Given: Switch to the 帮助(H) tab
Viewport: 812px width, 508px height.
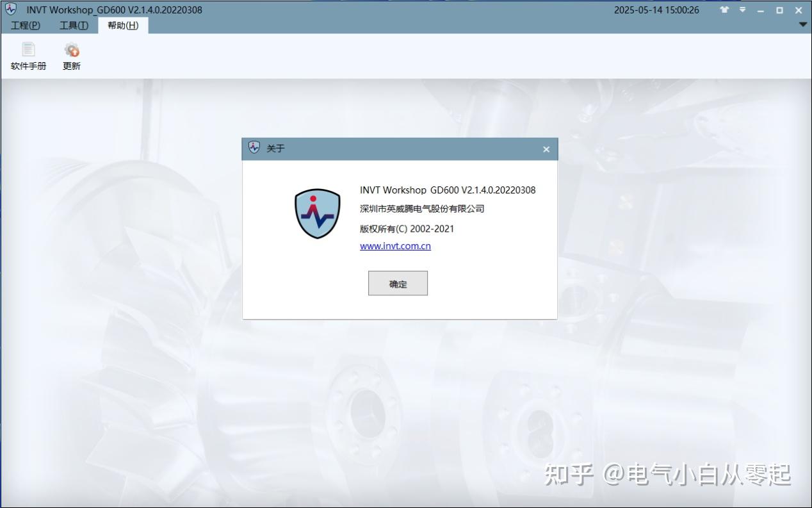Looking at the screenshot, I should 122,26.
